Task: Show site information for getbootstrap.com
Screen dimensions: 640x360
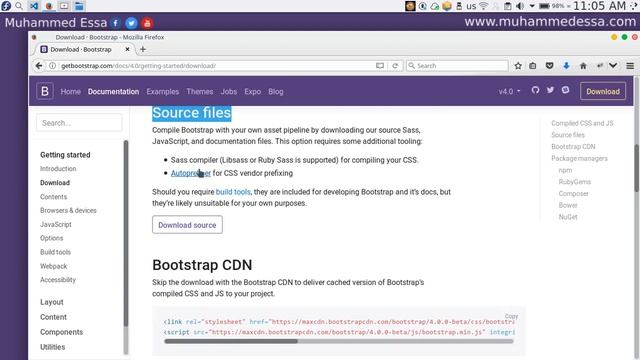Action: [52, 66]
